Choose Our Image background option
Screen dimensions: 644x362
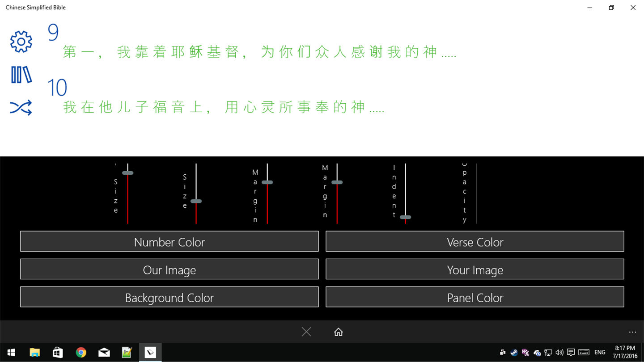(x=169, y=269)
